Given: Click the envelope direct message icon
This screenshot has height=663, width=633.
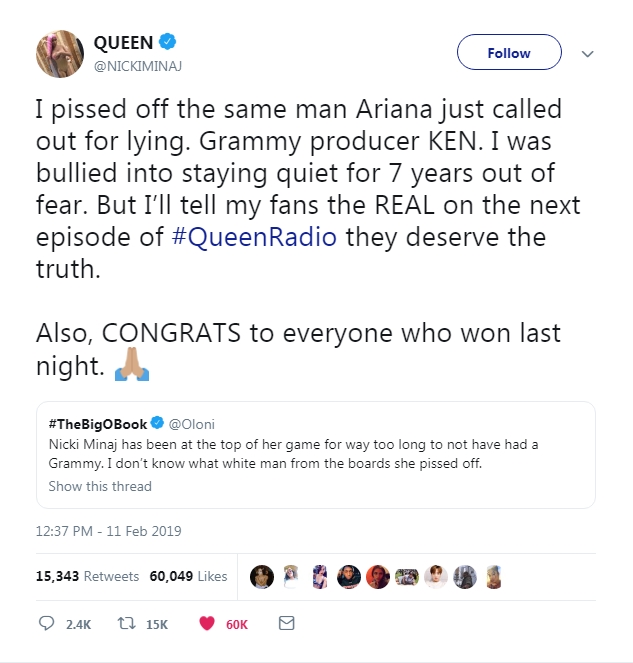Looking at the screenshot, I should pos(286,624).
